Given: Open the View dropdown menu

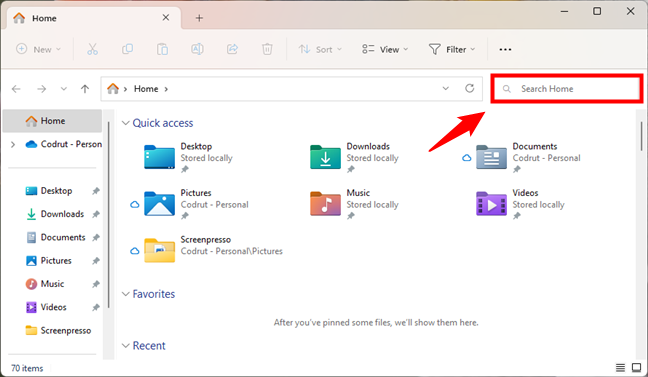Looking at the screenshot, I should (x=385, y=49).
